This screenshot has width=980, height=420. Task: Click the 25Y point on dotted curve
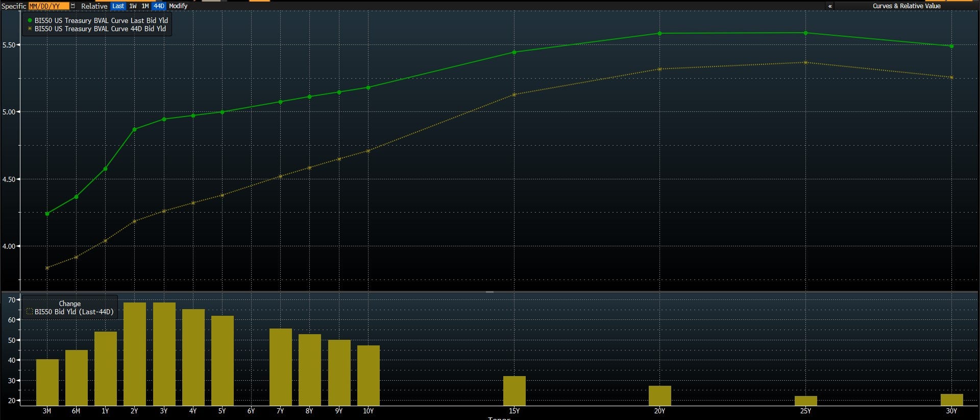805,63
